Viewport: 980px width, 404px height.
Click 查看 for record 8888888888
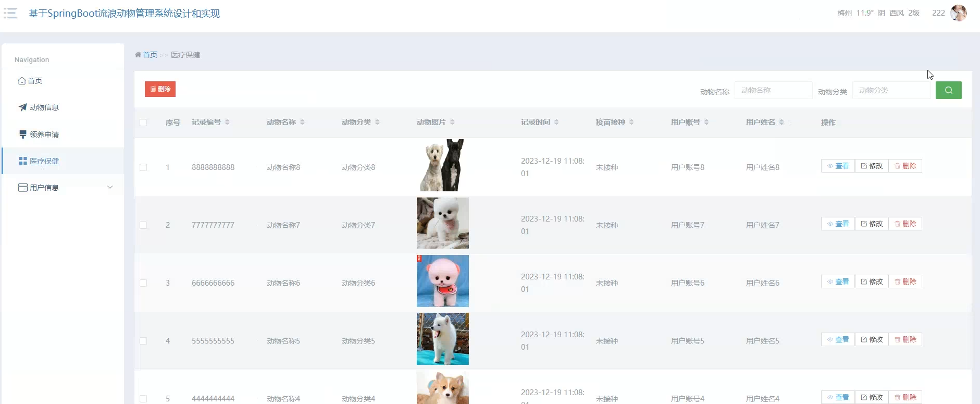(x=838, y=166)
